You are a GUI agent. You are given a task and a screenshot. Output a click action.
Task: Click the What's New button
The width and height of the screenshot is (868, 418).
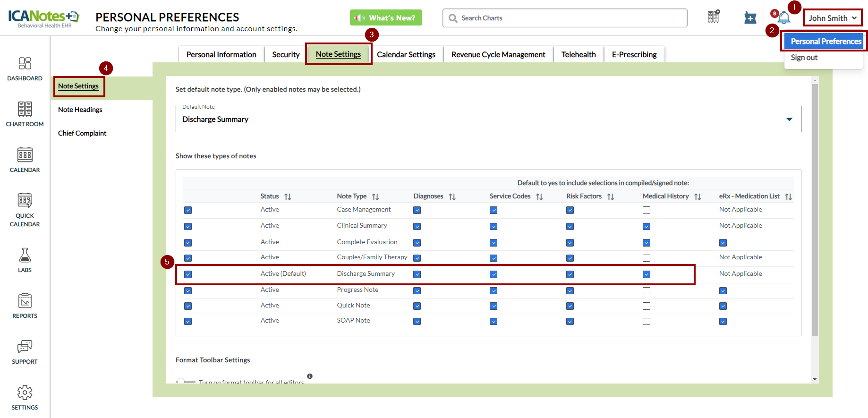386,18
